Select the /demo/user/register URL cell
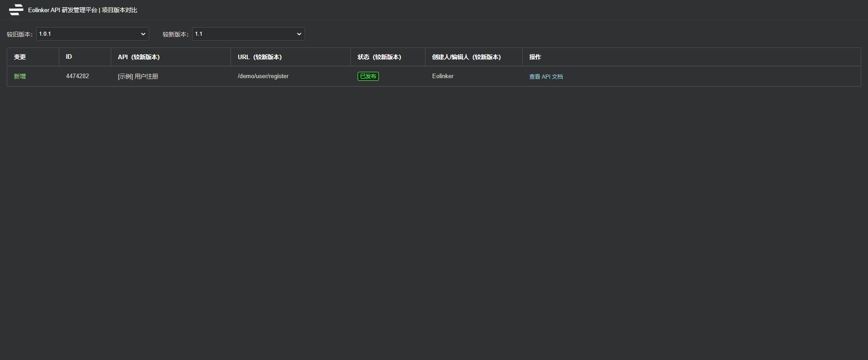 click(x=263, y=76)
